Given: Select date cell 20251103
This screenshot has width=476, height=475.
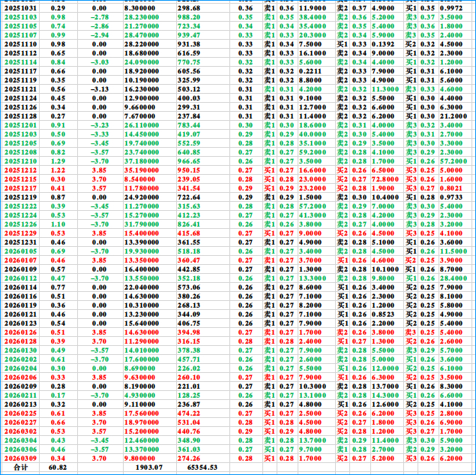Looking at the screenshot, I should click(20, 17).
